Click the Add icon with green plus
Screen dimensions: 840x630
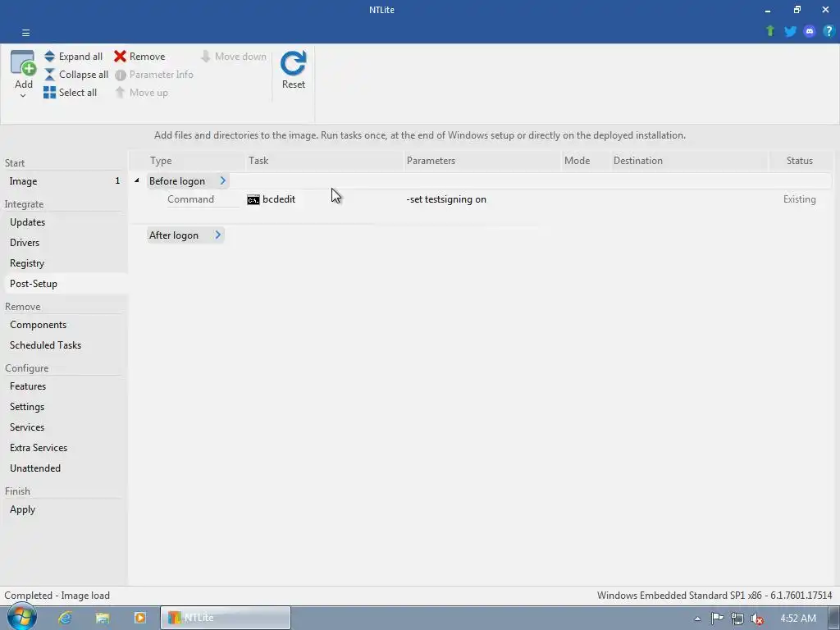tap(23, 62)
